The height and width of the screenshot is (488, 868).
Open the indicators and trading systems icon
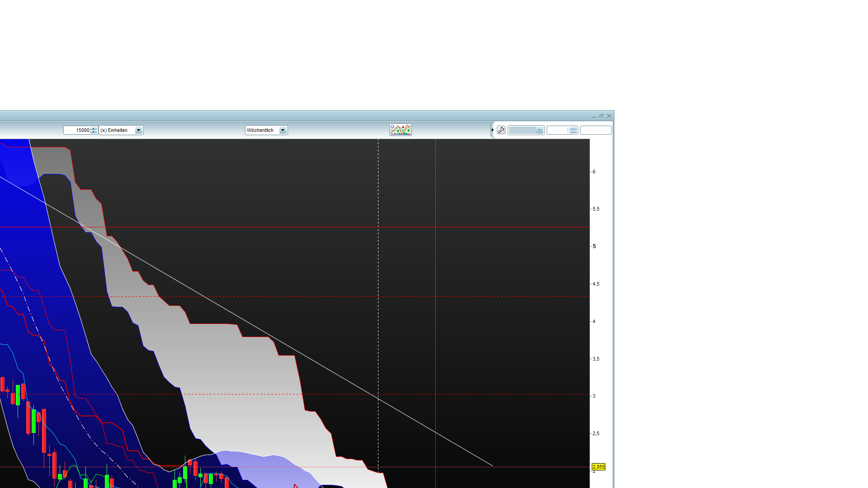pyautogui.click(x=400, y=130)
